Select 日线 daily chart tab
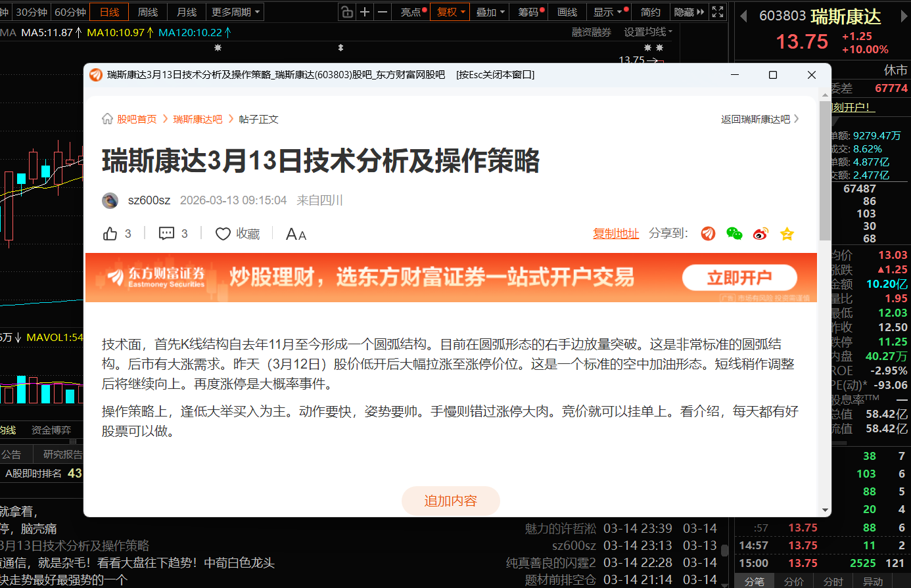The image size is (911, 588). (110, 12)
